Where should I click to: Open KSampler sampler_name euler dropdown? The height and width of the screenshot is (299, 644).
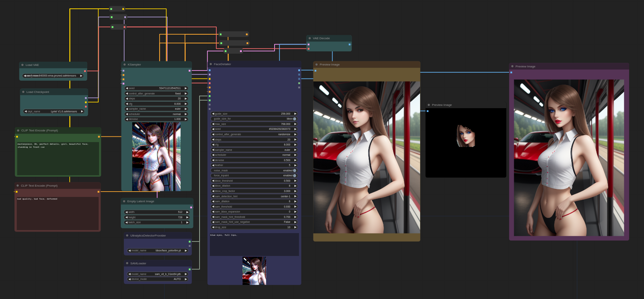(157, 109)
